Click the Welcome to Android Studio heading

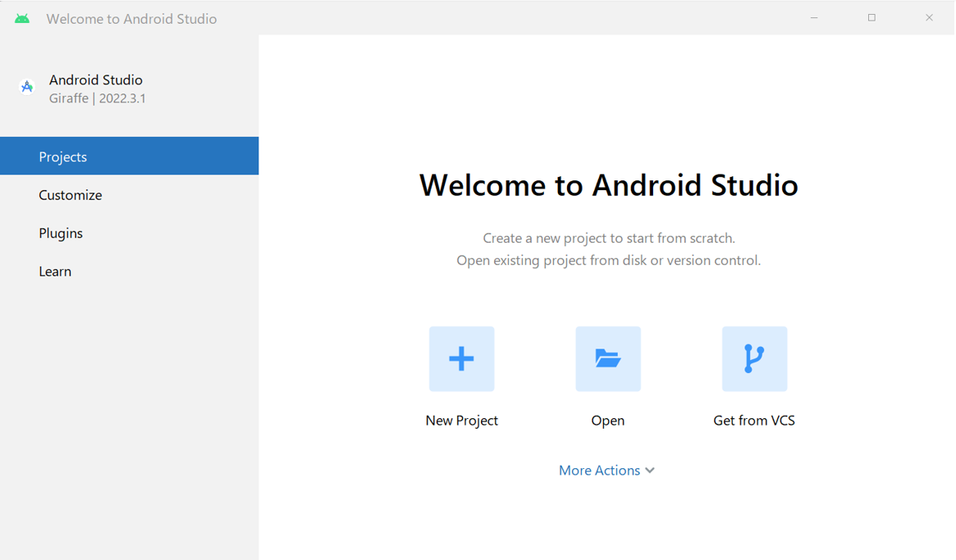pyautogui.click(x=608, y=185)
